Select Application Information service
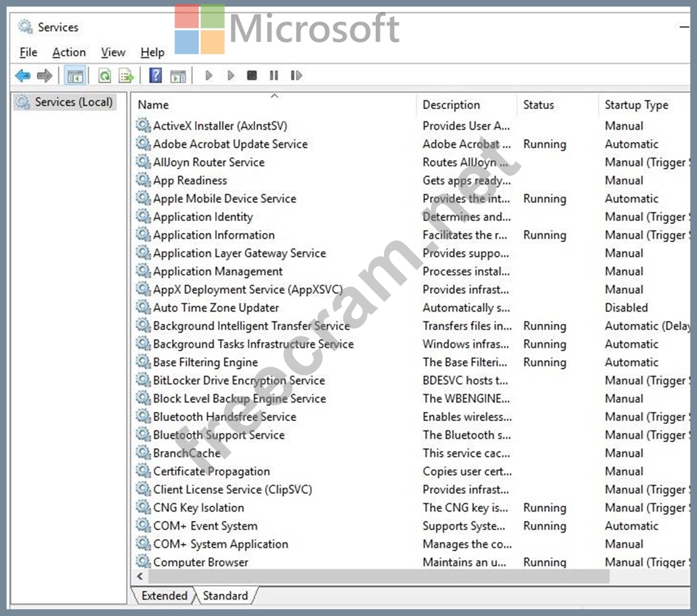The image size is (697, 616). pyautogui.click(x=214, y=235)
